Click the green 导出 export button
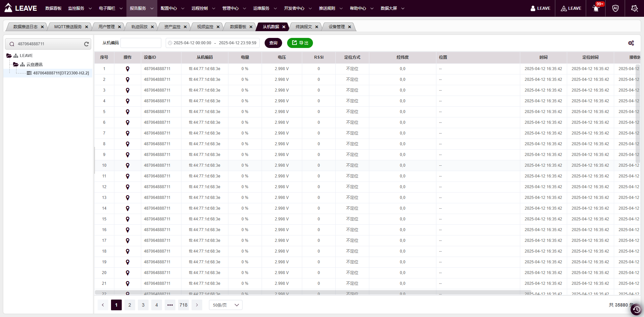Screen dimensions: 644x317 coord(300,43)
